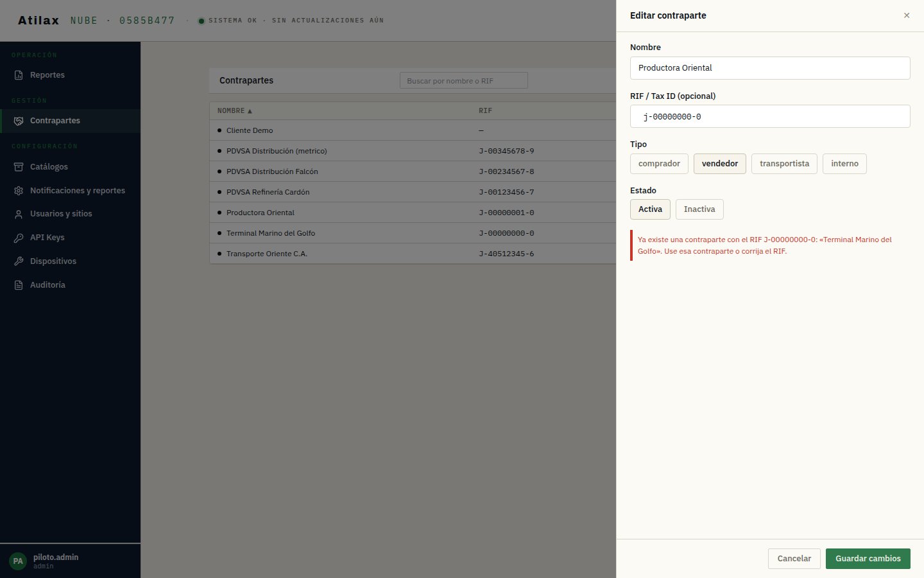The height and width of the screenshot is (578, 924).
Task: Open Catálogos archive icon in sidebar
Action: (x=19, y=167)
